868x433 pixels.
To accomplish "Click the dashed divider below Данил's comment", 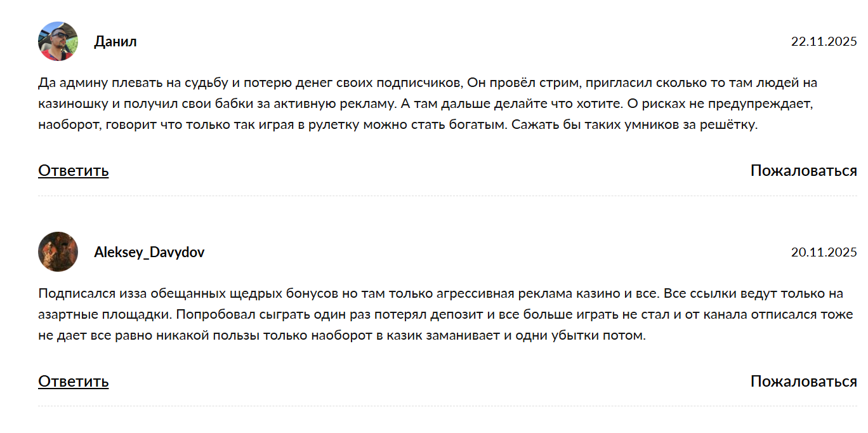I will [x=447, y=196].
